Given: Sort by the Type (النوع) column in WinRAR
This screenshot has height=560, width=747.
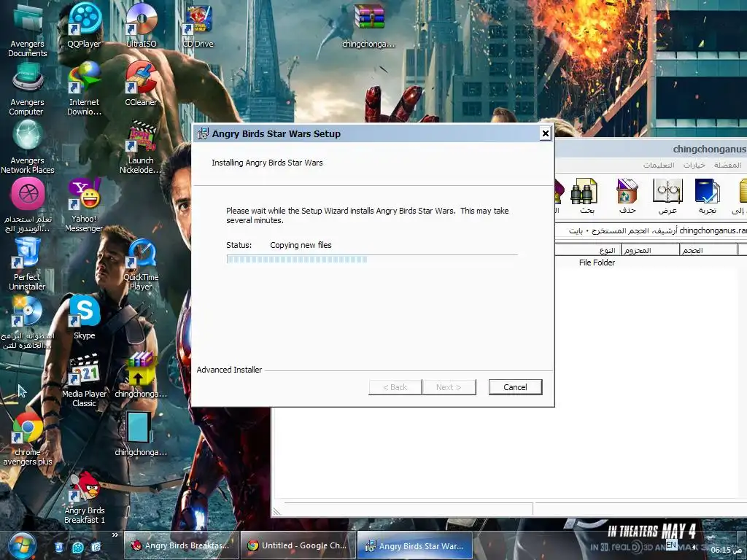Looking at the screenshot, I should pos(588,250).
